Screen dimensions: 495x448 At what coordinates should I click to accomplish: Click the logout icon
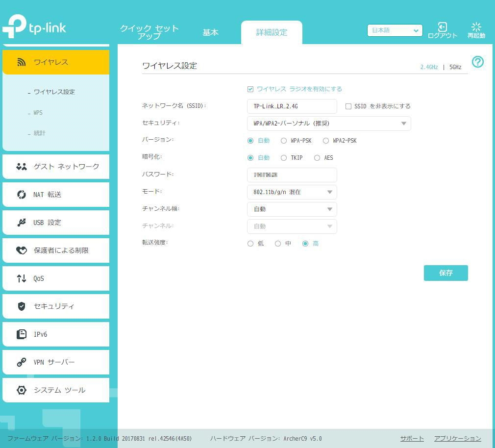coord(442,26)
